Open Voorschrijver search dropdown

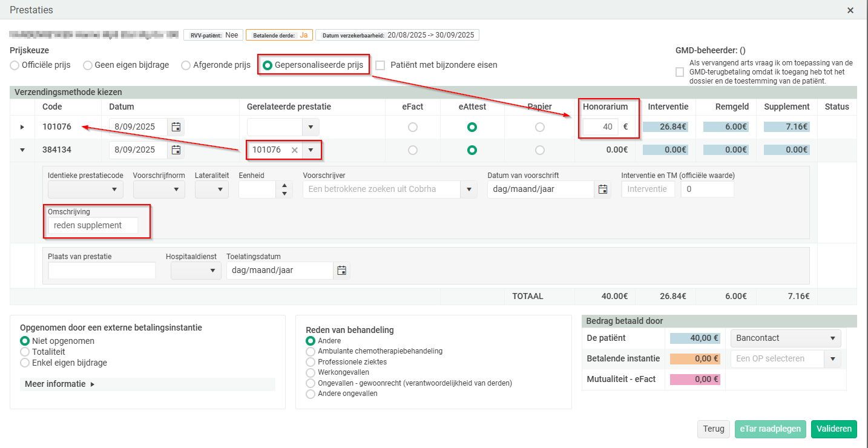point(469,189)
